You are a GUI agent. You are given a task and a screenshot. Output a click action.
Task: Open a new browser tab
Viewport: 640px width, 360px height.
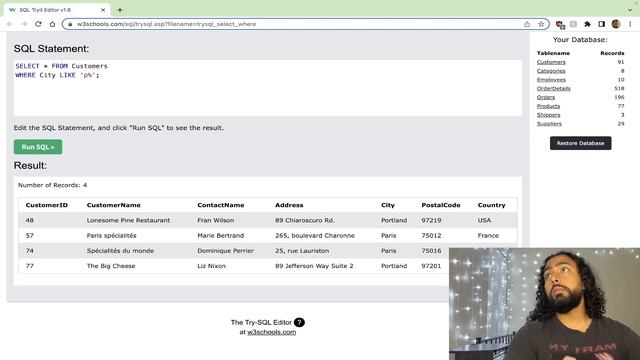click(x=120, y=10)
